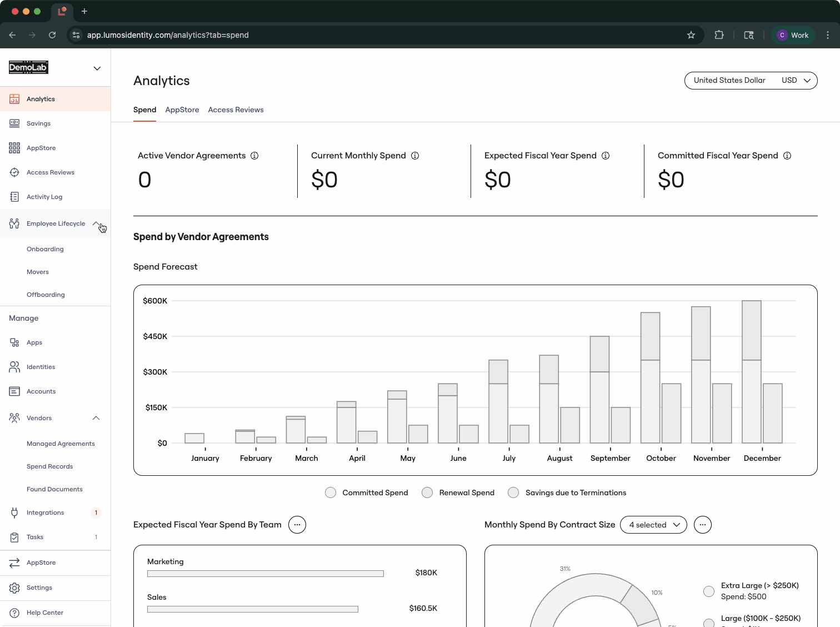Bookmark this page with the star icon
The height and width of the screenshot is (627, 840).
[x=691, y=35]
